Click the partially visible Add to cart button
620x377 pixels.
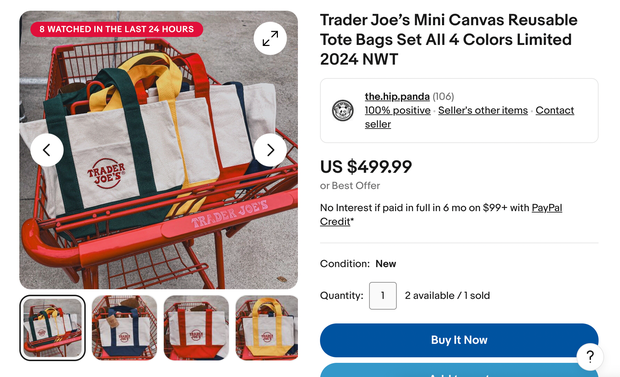tap(459, 370)
